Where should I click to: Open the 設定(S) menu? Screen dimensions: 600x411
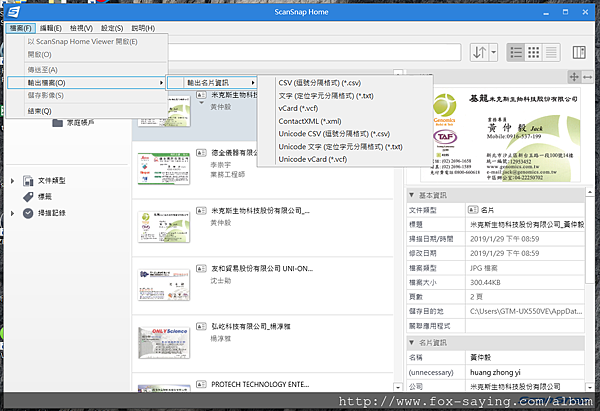point(112,28)
